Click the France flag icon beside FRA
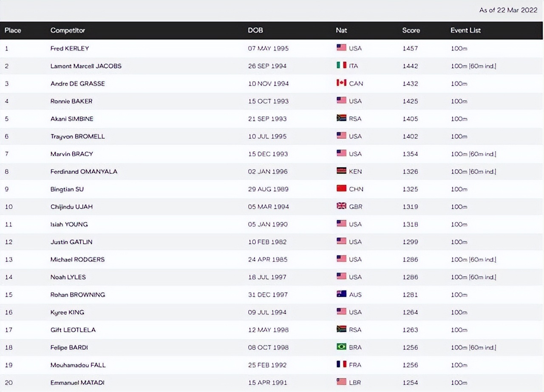Screen dimensions: 544x392 [x=341, y=364]
